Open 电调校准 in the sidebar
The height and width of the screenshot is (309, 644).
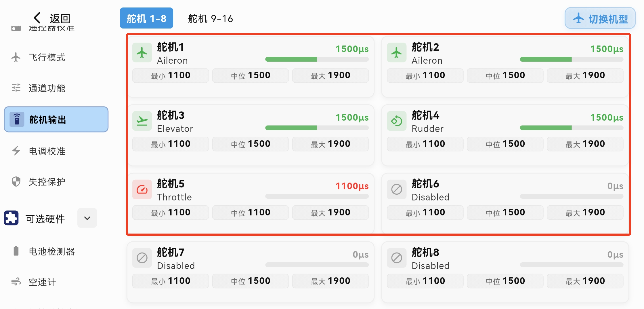(47, 151)
